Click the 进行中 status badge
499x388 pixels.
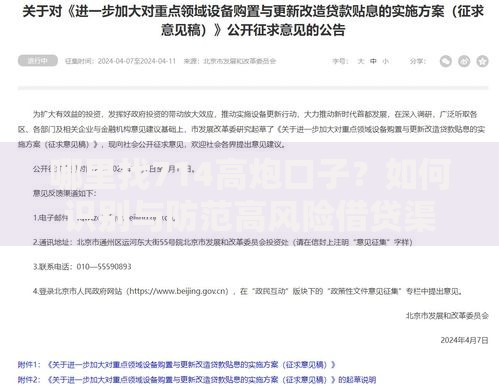click(x=38, y=61)
